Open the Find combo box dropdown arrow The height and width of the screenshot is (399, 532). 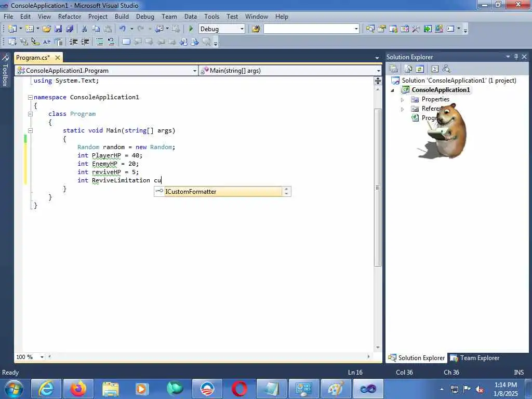[x=356, y=29]
